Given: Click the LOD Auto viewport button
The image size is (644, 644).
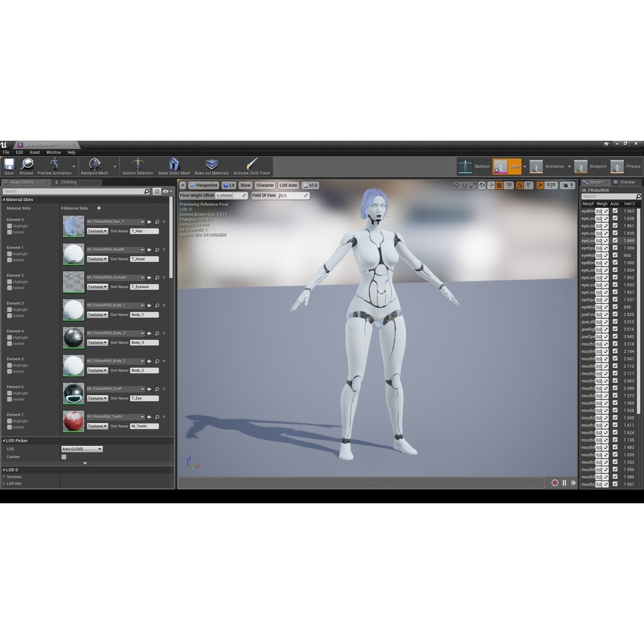Looking at the screenshot, I should coord(289,185).
